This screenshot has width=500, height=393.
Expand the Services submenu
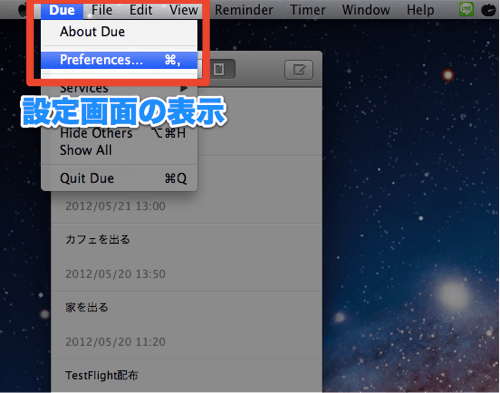pos(119,88)
